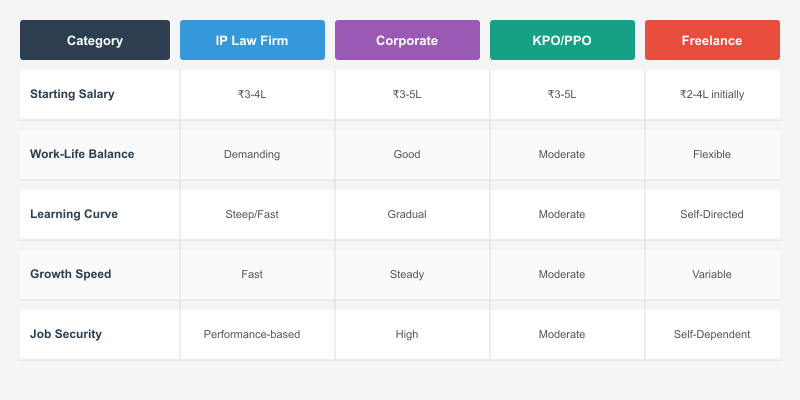
Task: Select the Work-Life Balance row label
Action: [x=82, y=155]
